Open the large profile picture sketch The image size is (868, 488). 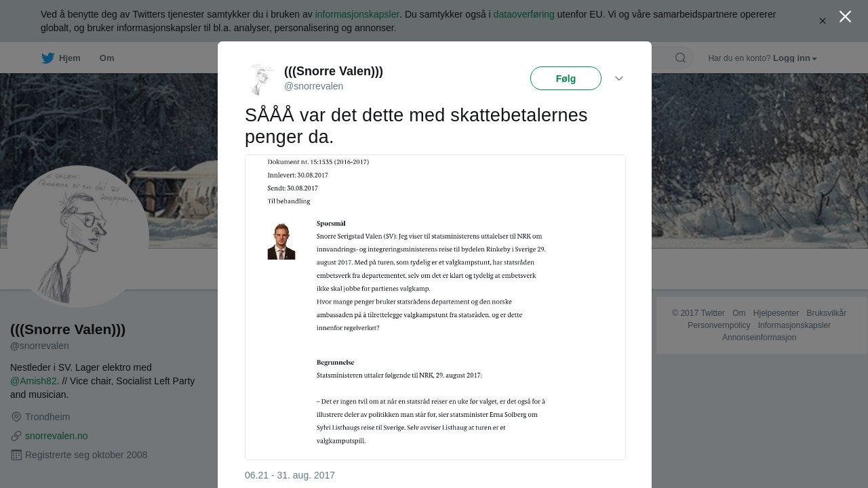tap(78, 237)
